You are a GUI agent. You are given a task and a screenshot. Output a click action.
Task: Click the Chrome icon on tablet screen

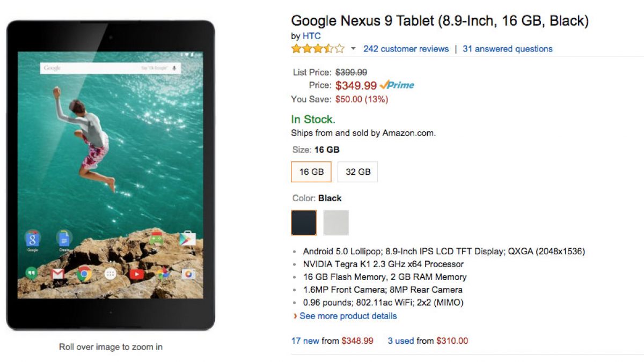click(x=84, y=275)
